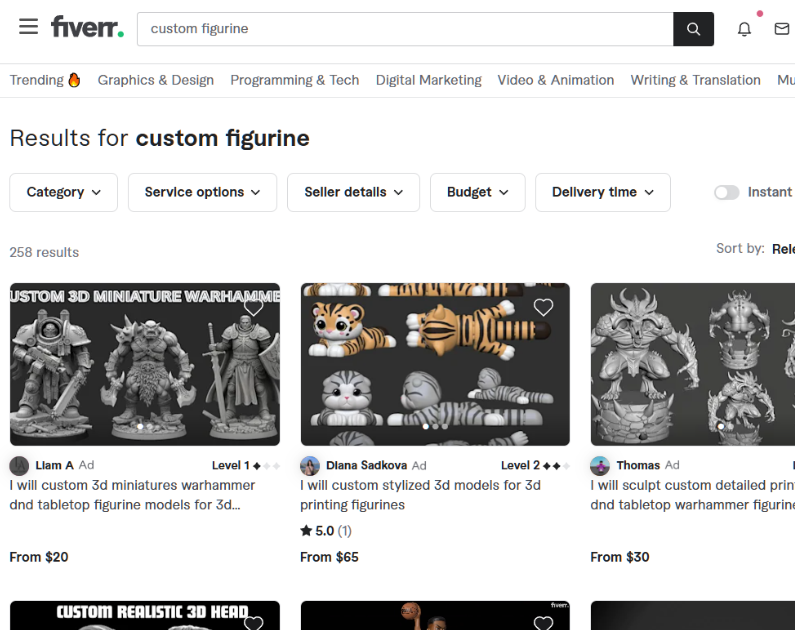
Task: Open Liam A's profile avatar
Action: pos(19,465)
